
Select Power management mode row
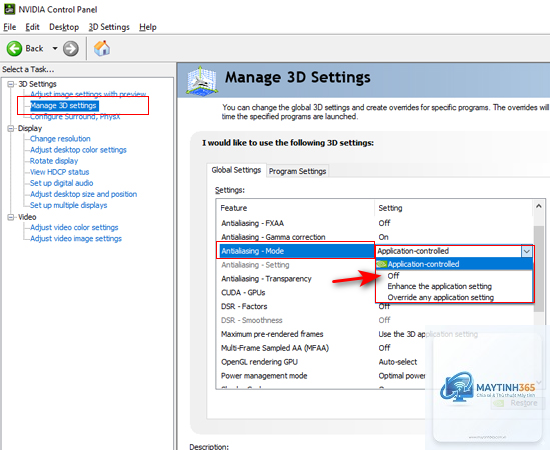(375, 376)
